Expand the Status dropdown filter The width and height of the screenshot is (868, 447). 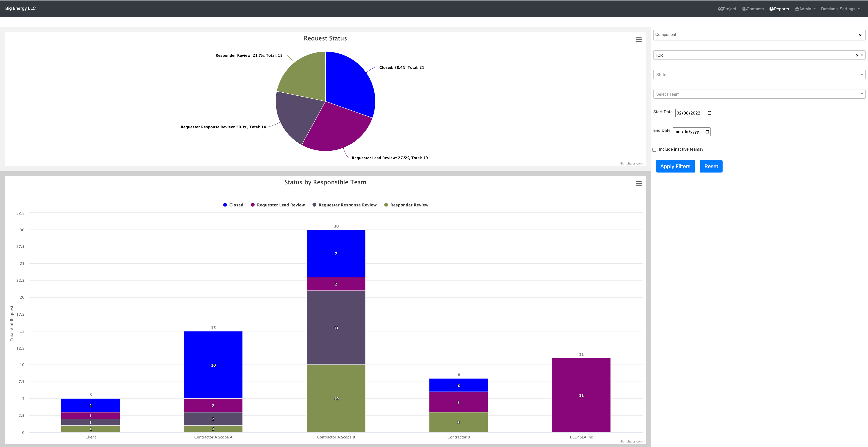pyautogui.click(x=759, y=75)
